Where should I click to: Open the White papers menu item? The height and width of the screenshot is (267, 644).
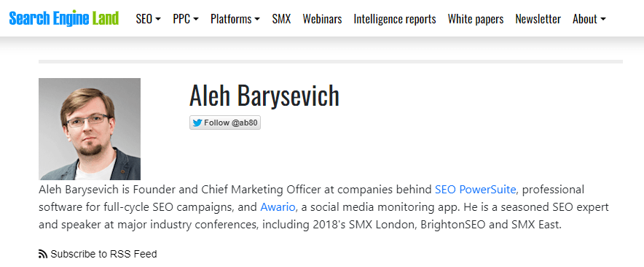[x=476, y=19]
